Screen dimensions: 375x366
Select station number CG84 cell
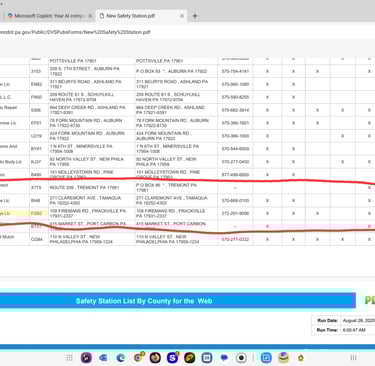click(x=36, y=239)
